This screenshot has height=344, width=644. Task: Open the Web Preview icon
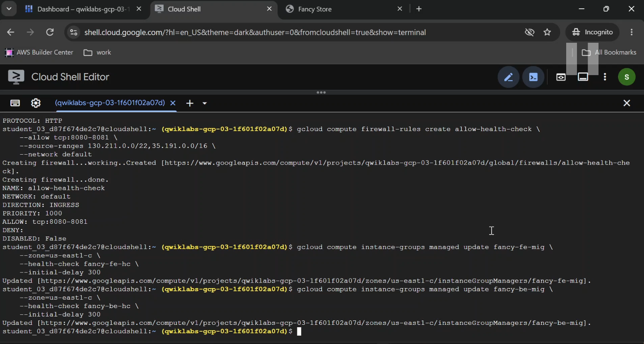pos(561,77)
